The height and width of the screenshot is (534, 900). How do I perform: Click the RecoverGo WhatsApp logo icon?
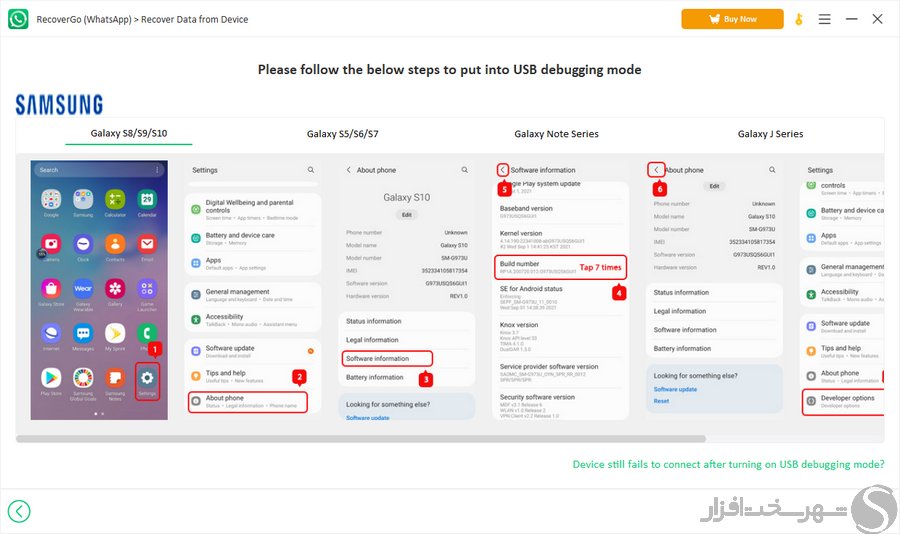[x=18, y=19]
